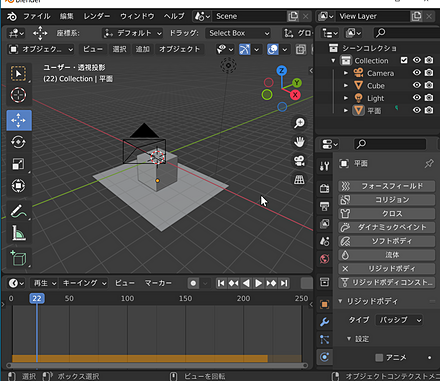
Task: Select the Scale tool icon
Action: 18,164
